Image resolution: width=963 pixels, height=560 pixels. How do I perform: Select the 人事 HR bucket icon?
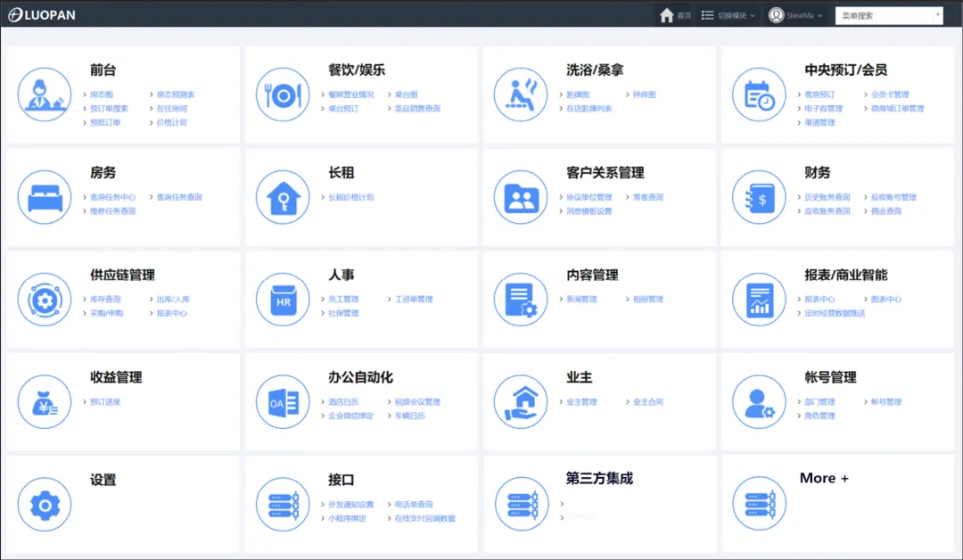(283, 299)
